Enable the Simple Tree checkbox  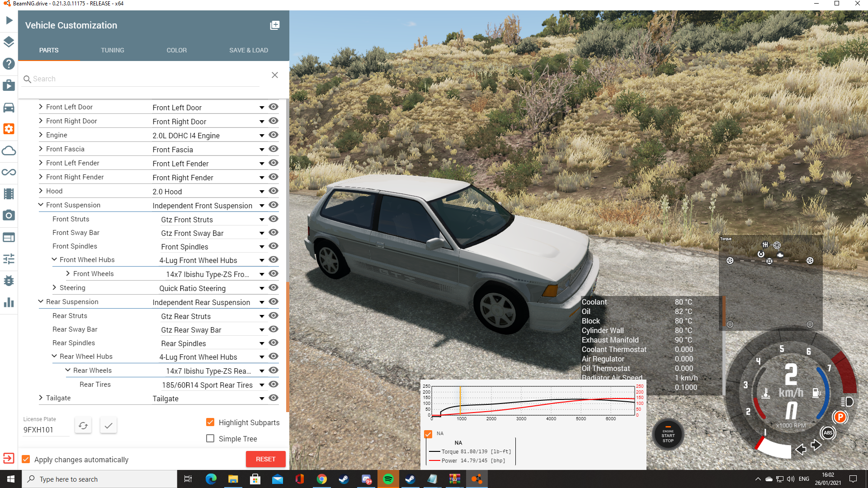[210, 439]
